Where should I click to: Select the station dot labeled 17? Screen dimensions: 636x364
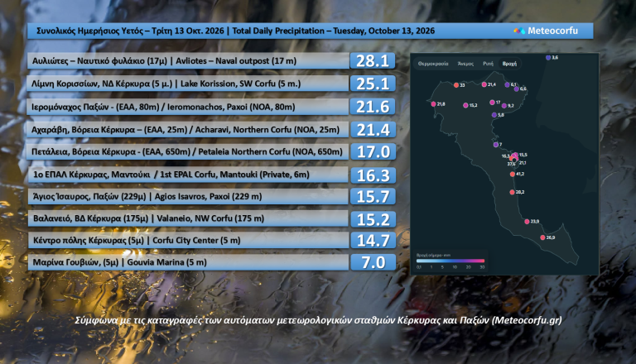pos(492,103)
